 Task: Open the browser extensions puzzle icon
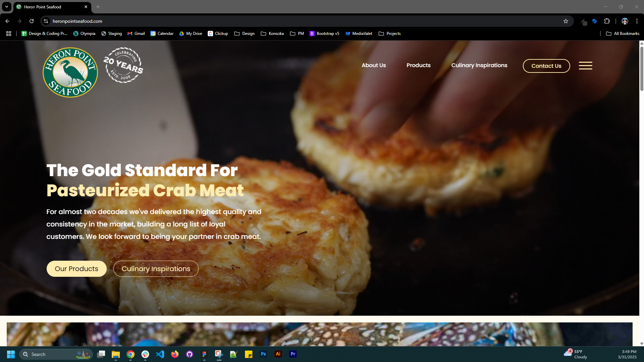pos(607,21)
